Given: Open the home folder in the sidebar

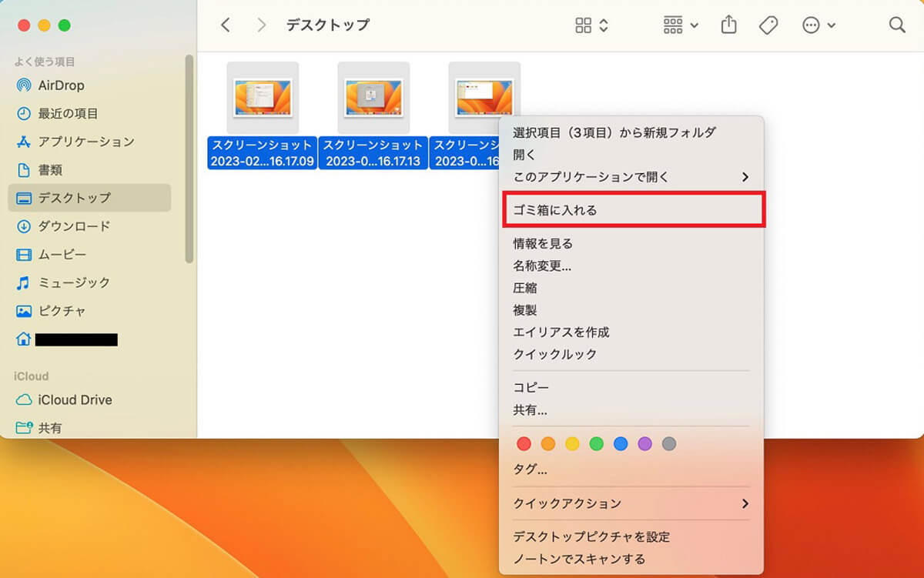Looking at the screenshot, I should [x=89, y=339].
